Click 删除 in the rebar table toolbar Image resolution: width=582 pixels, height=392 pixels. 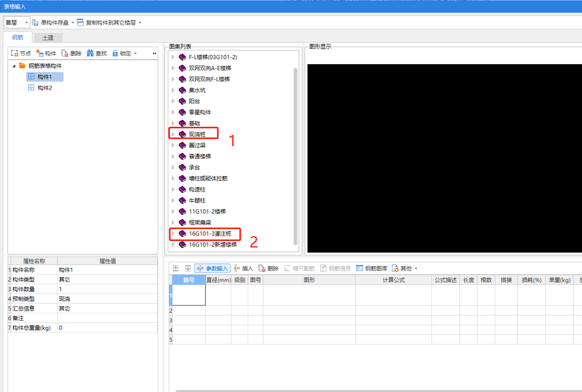click(x=268, y=269)
